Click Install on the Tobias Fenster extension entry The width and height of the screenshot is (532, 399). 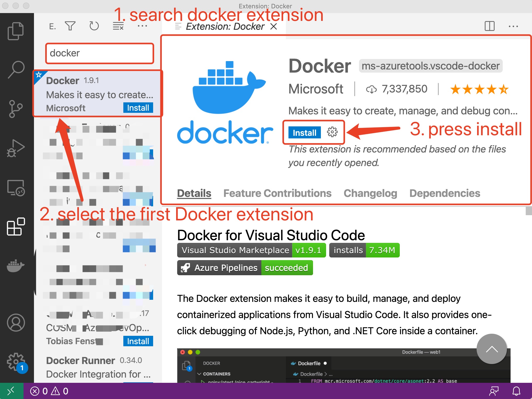[x=138, y=341]
